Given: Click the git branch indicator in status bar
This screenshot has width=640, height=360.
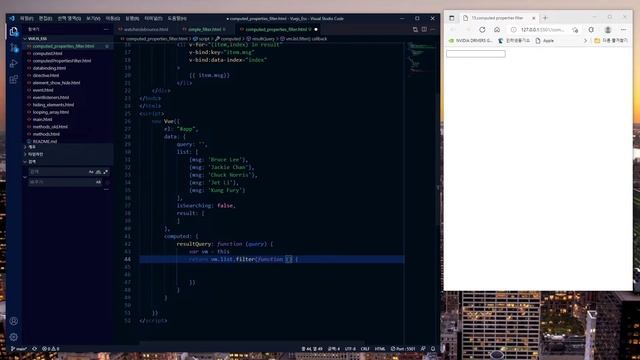Looking at the screenshot, I should click(18, 349).
